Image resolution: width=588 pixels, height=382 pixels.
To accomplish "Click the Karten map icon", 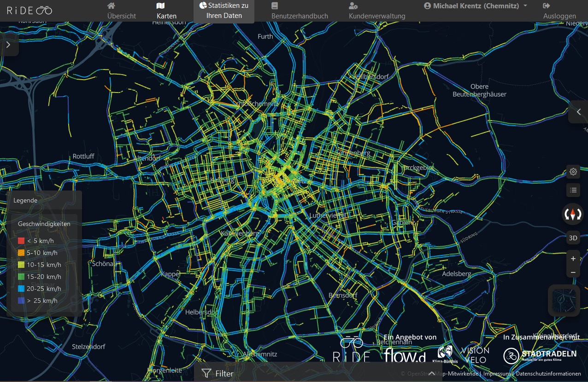I will [160, 6].
